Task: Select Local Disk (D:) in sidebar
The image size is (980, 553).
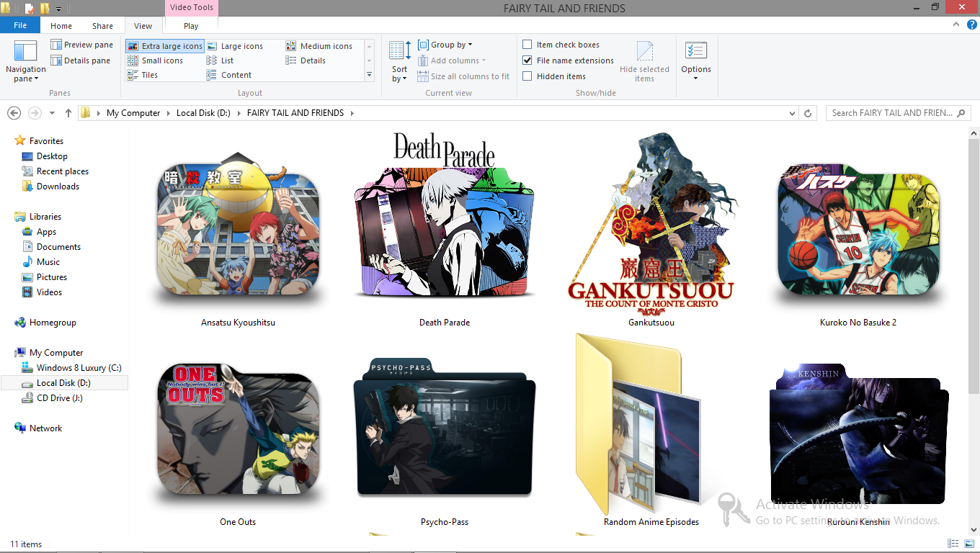Action: coord(63,383)
